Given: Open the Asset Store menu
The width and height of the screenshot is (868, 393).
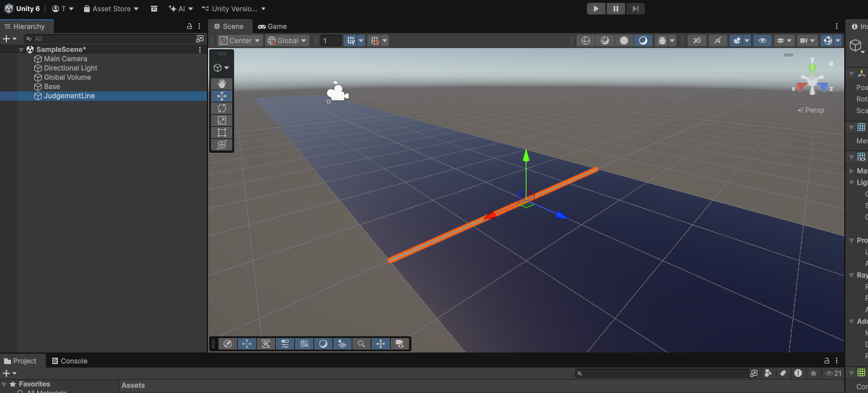Looking at the screenshot, I should [x=111, y=9].
